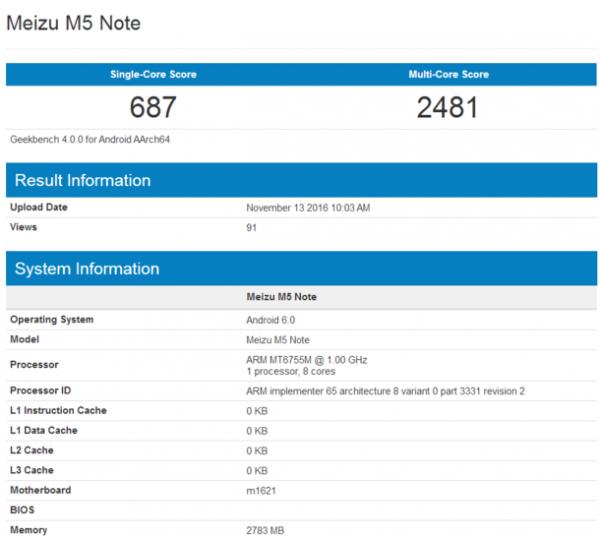
Task: Click the motherboard value 'm1621'
Action: click(261, 491)
